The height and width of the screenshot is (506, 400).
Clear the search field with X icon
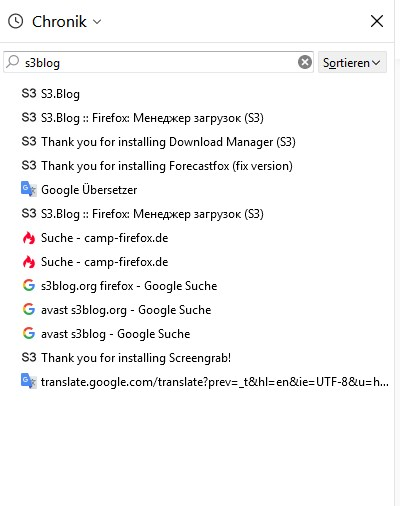coord(305,62)
